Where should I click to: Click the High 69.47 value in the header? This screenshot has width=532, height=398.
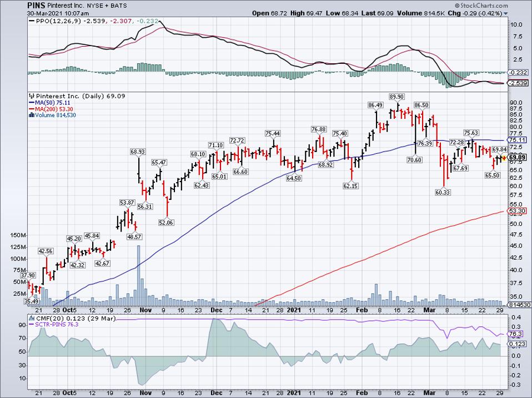click(307, 13)
